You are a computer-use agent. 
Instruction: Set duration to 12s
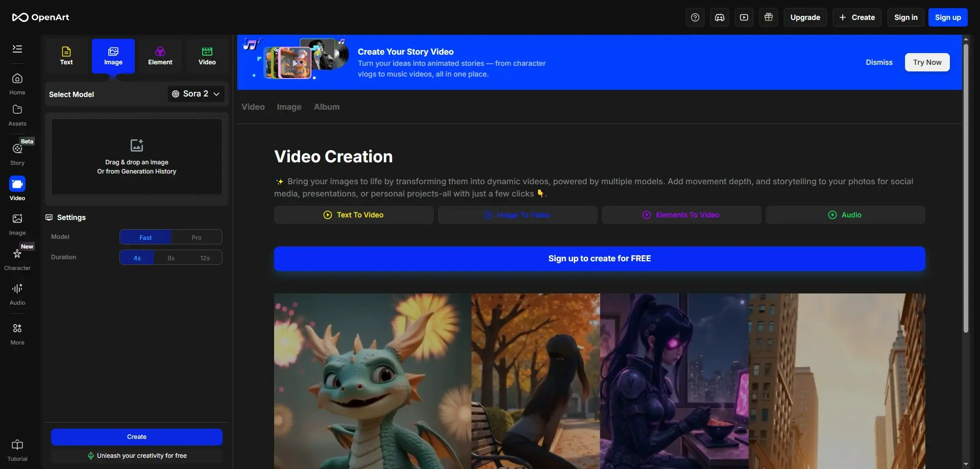[x=205, y=258]
